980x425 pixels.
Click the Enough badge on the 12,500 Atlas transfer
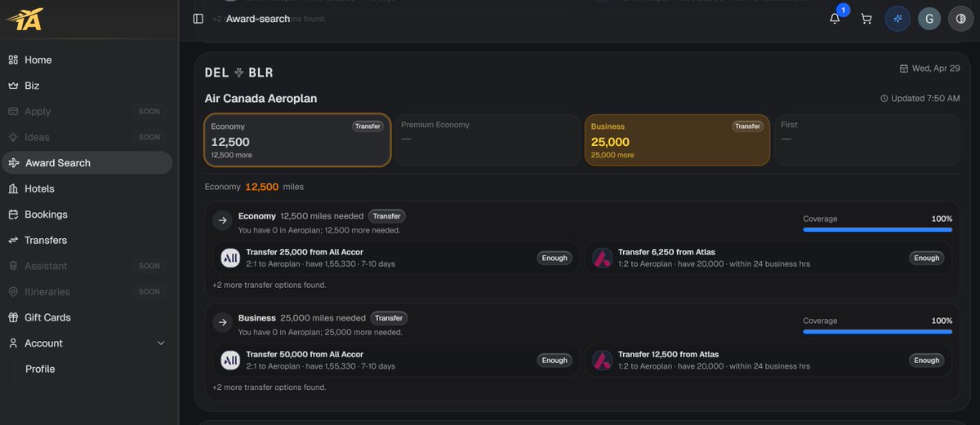(927, 360)
